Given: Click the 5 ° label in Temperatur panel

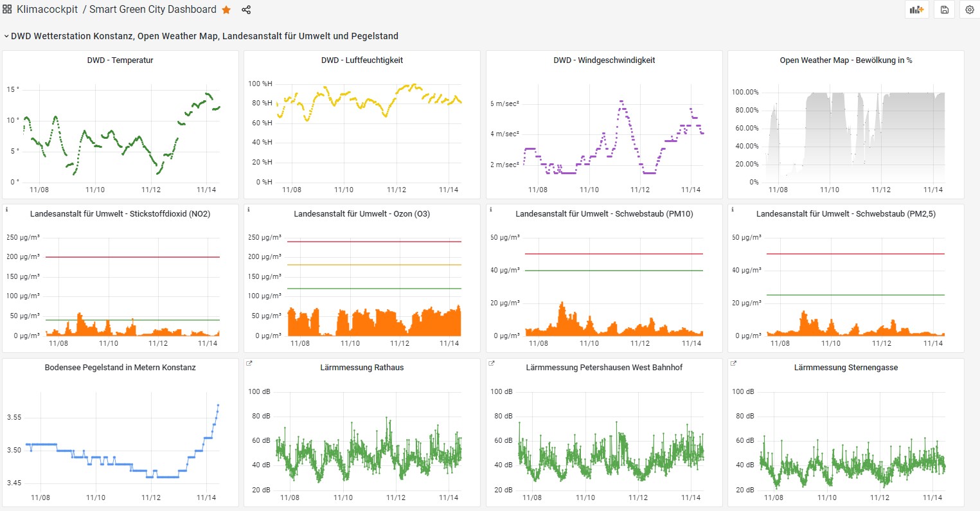Looking at the screenshot, I should pos(13,151).
